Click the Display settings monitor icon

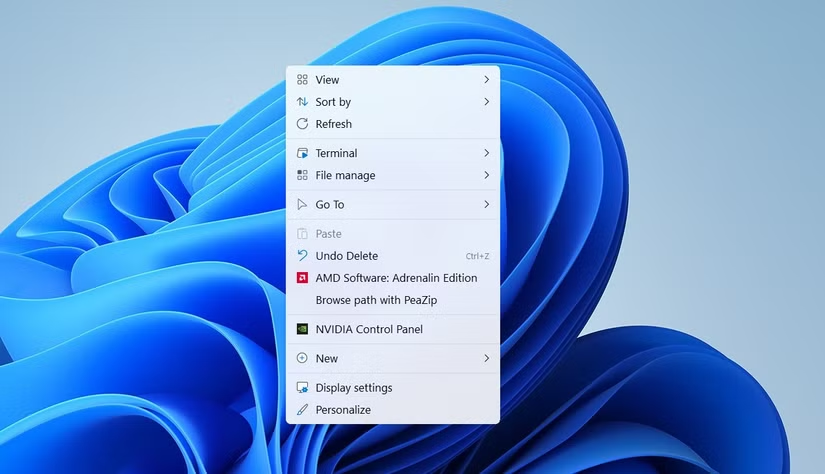302,388
